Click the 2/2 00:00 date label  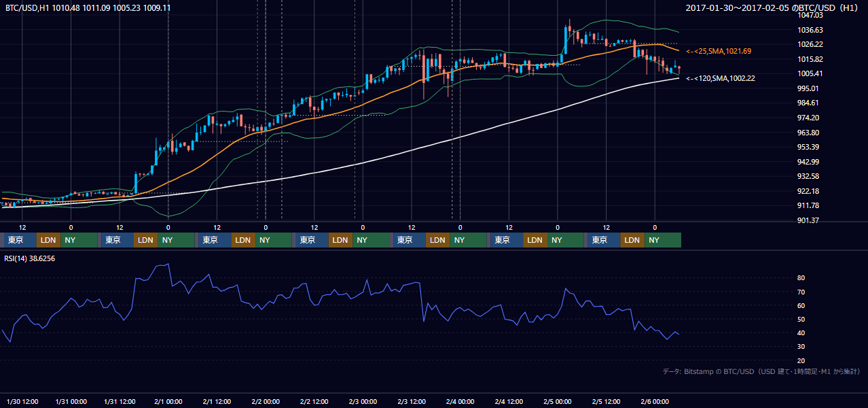(266, 402)
